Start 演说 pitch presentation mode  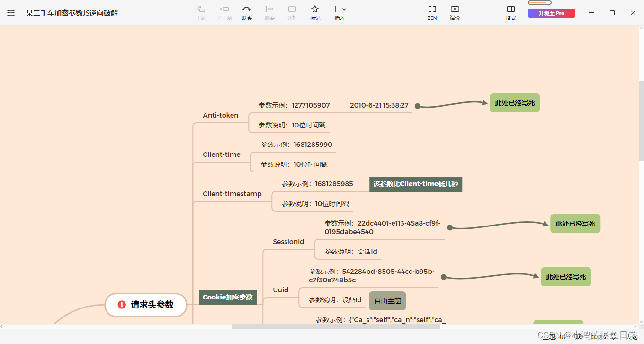[455, 13]
